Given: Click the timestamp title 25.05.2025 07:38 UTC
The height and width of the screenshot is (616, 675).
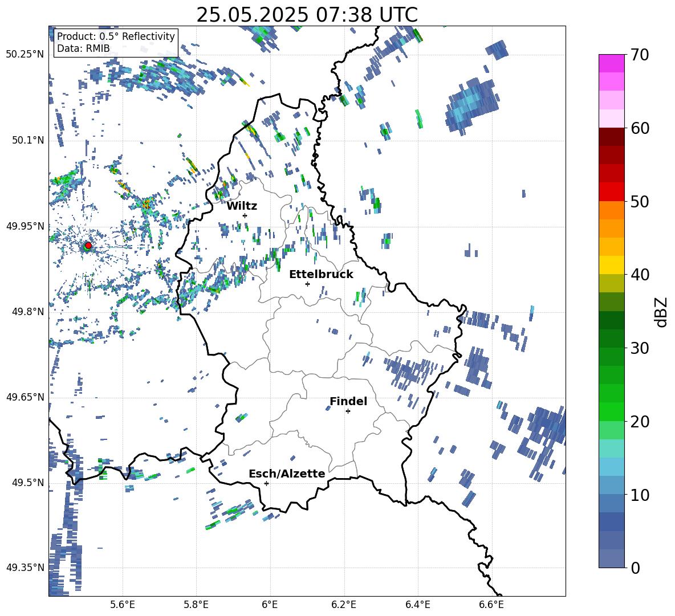Looking at the screenshot, I should pos(307,15).
